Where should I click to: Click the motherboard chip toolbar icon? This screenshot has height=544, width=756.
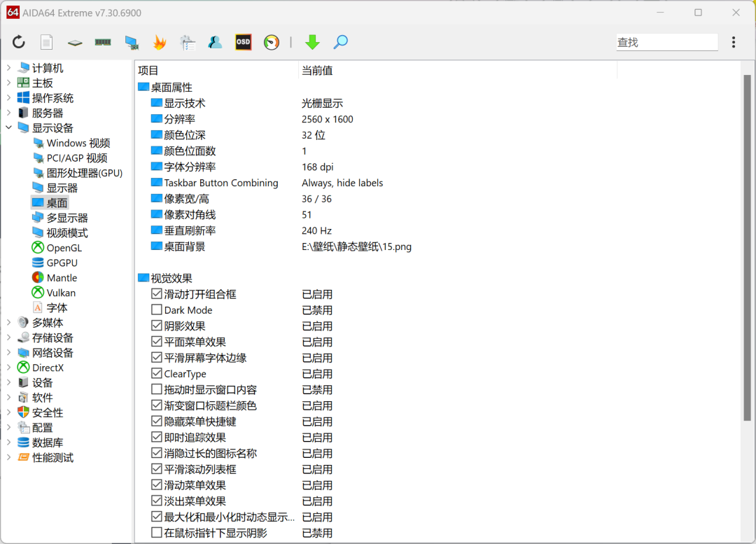75,43
